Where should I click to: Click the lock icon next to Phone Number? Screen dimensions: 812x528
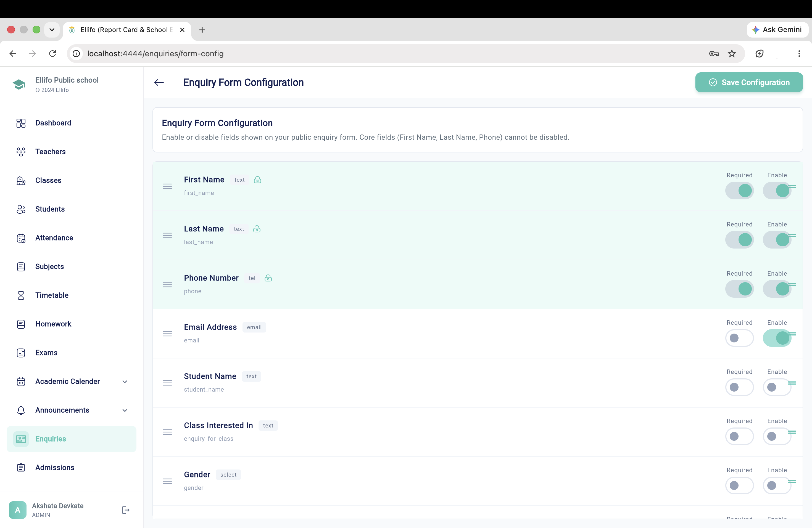(x=268, y=278)
